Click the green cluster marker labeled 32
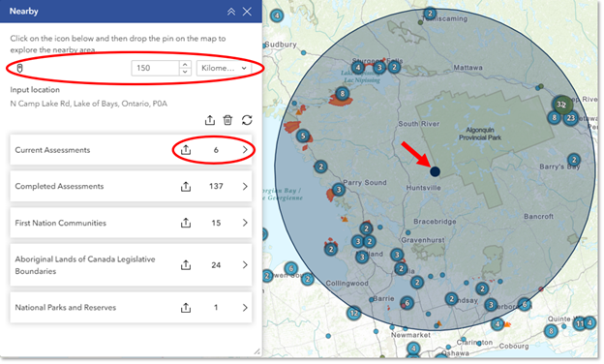604x364 pixels. [x=562, y=104]
